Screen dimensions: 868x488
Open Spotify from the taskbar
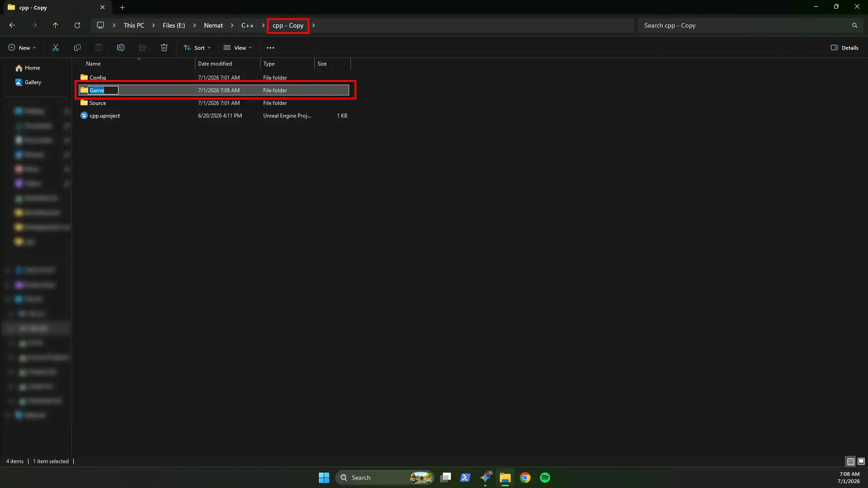coord(545,478)
